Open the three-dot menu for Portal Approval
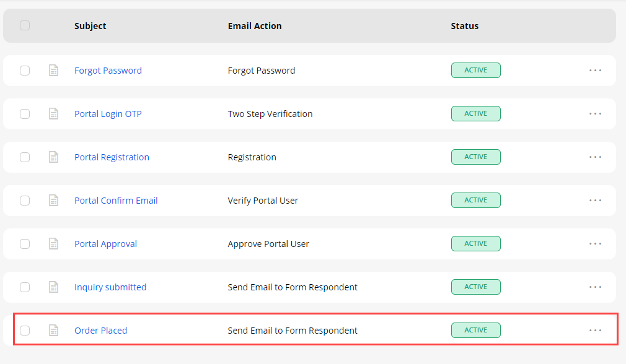This screenshot has height=364, width=626. (x=595, y=244)
